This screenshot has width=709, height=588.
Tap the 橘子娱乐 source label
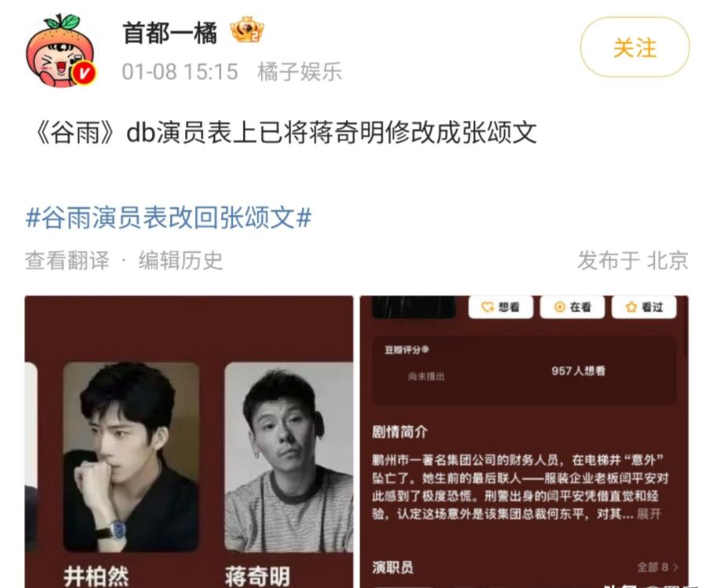click(300, 72)
